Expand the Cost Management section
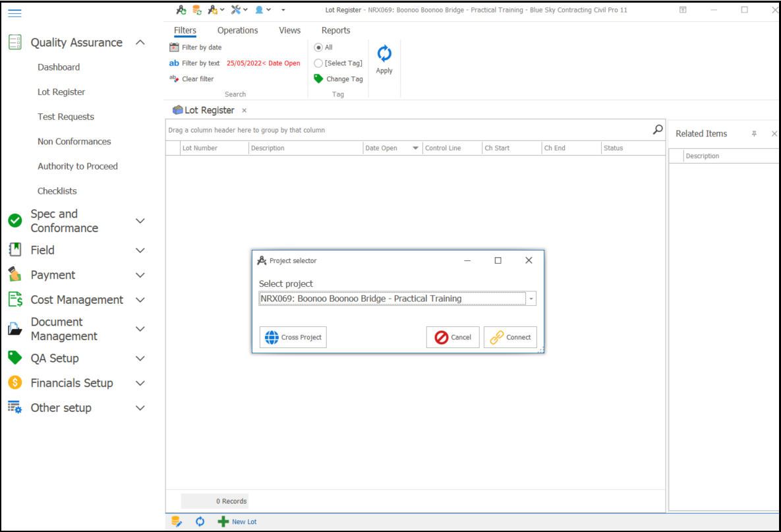Viewport: 781px width, 532px height. click(x=140, y=300)
